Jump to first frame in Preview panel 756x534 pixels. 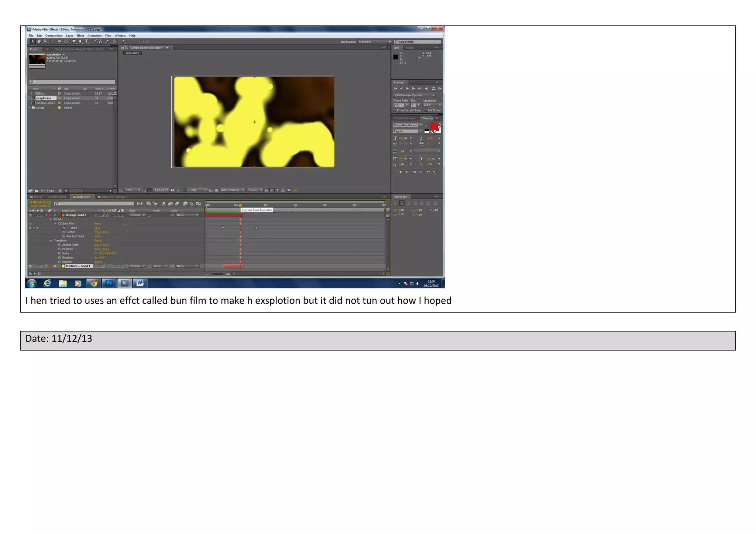point(396,89)
